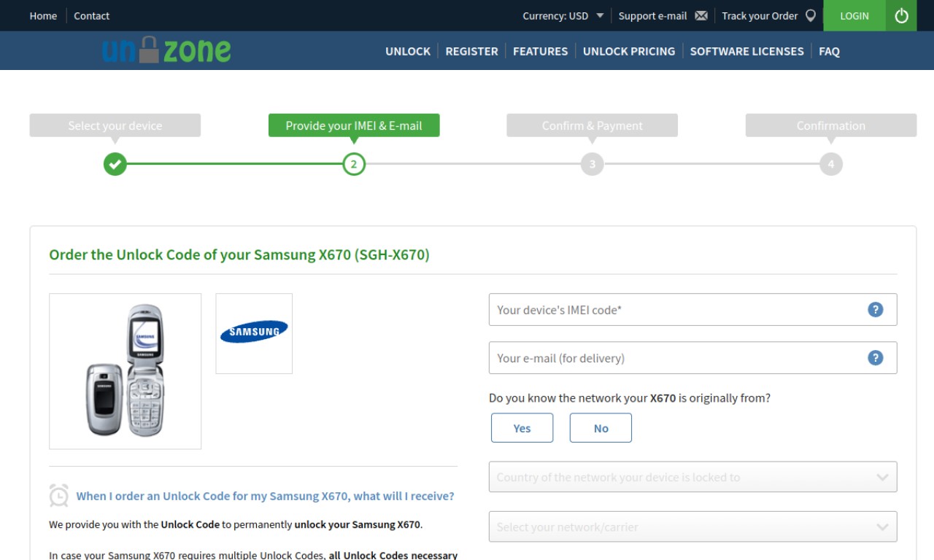This screenshot has width=934, height=560.
Task: Click the green checkmark step one circle
Action: pyautogui.click(x=115, y=164)
